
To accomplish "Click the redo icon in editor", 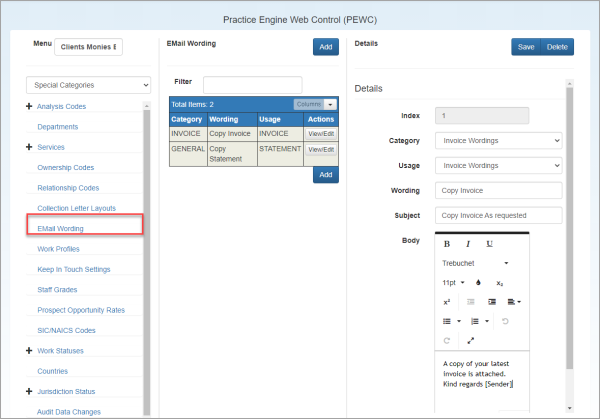I will [x=447, y=341].
